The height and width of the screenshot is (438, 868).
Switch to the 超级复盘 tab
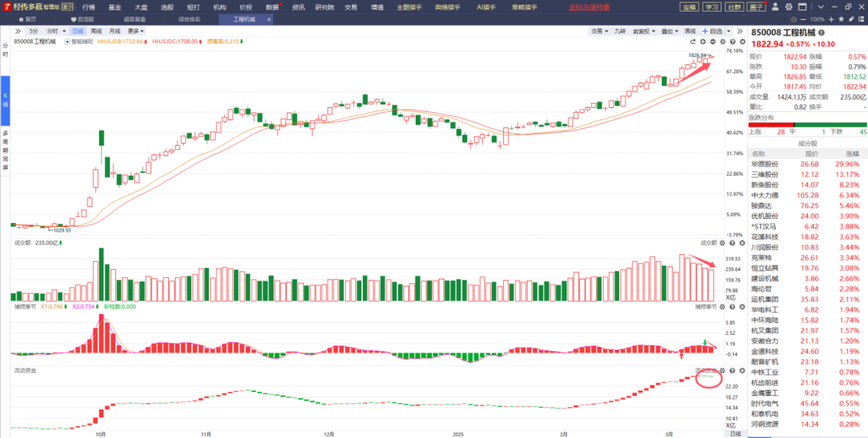tap(134, 19)
